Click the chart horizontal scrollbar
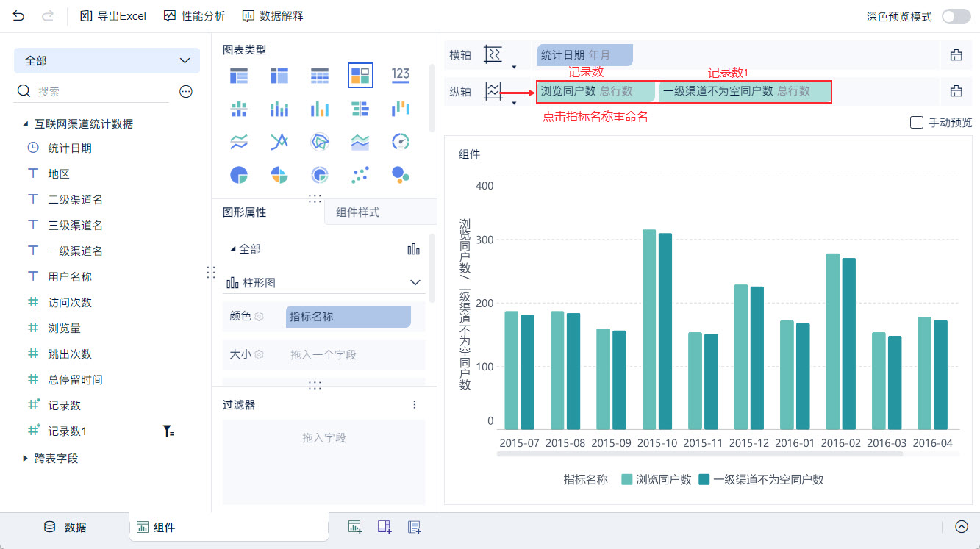This screenshot has height=549, width=980. click(699, 453)
